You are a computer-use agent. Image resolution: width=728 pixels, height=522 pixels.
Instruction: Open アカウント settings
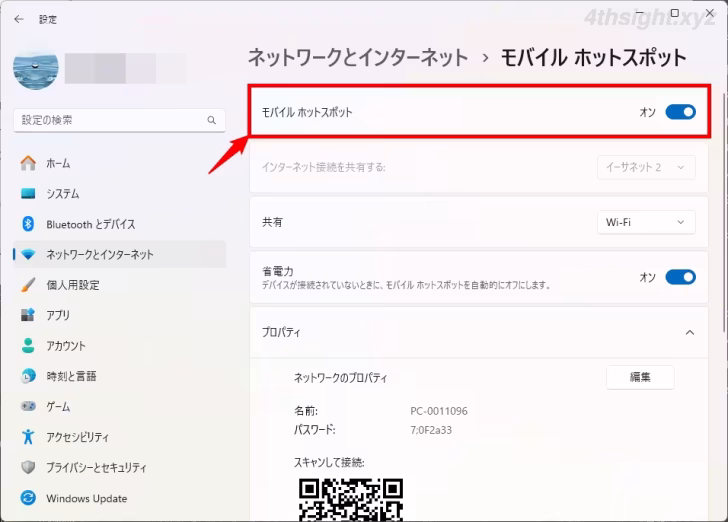(x=119, y=346)
